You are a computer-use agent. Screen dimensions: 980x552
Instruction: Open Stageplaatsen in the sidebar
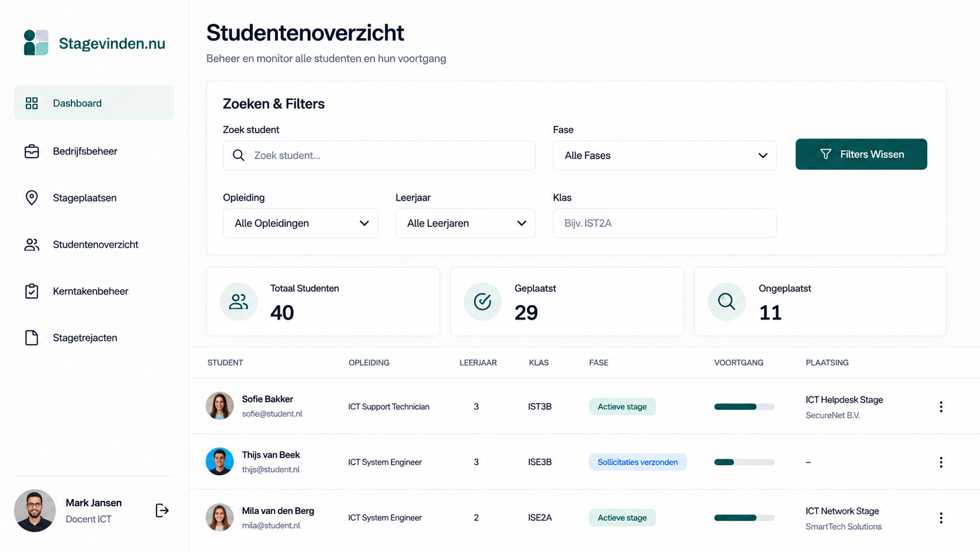94,198
